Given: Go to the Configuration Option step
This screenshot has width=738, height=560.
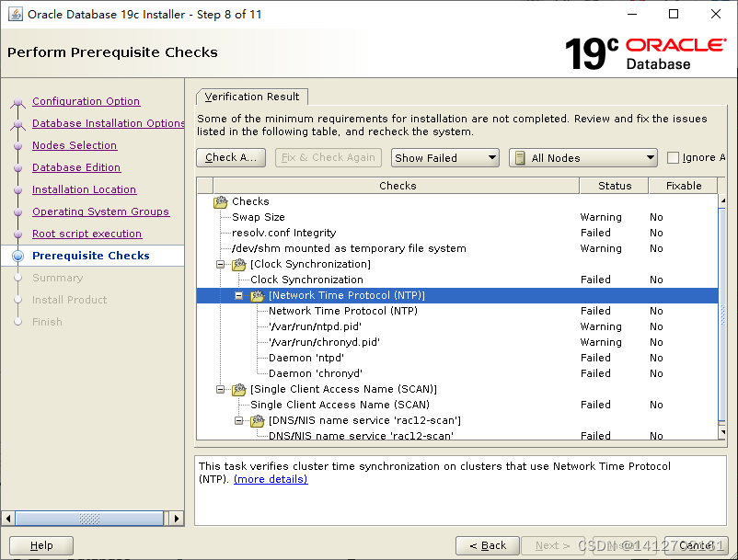Looking at the screenshot, I should [x=86, y=101].
